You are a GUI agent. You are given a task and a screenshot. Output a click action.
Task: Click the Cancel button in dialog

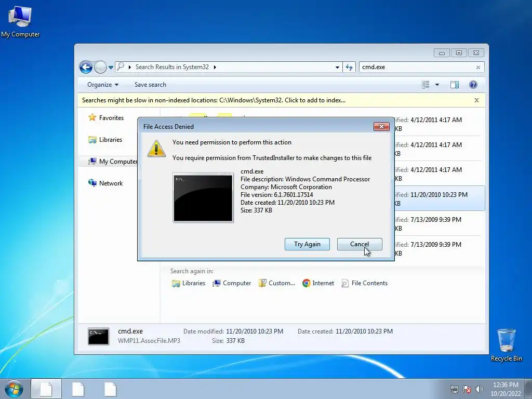[360, 244]
